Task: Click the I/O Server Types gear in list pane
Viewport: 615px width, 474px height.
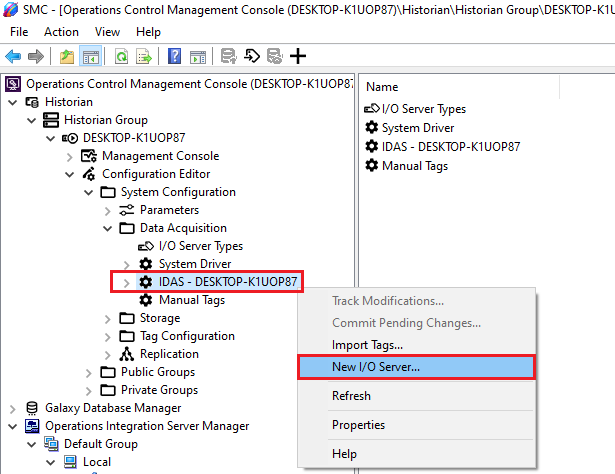Action: click(x=372, y=109)
